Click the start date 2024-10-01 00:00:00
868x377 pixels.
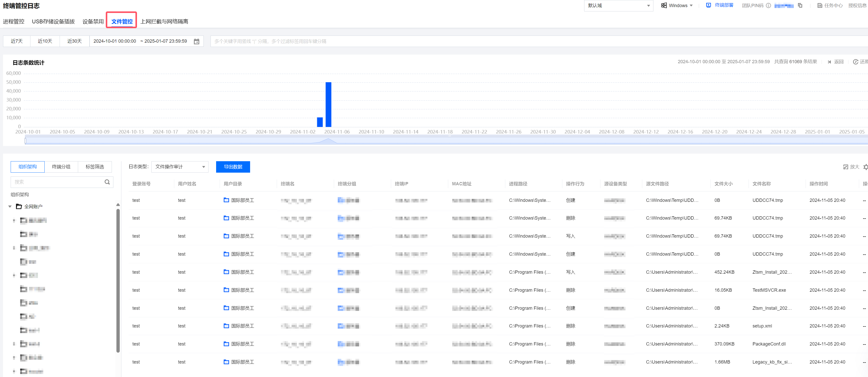tap(115, 41)
